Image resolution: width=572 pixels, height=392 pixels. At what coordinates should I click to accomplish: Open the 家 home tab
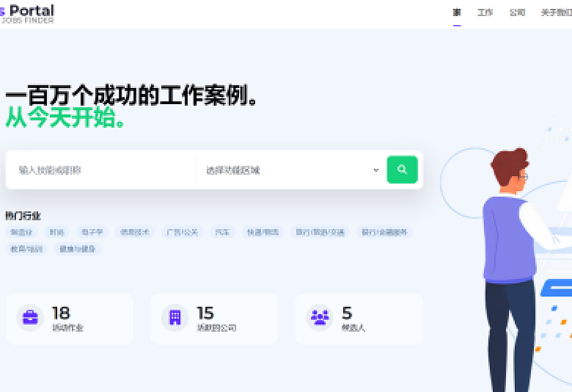pyautogui.click(x=457, y=13)
